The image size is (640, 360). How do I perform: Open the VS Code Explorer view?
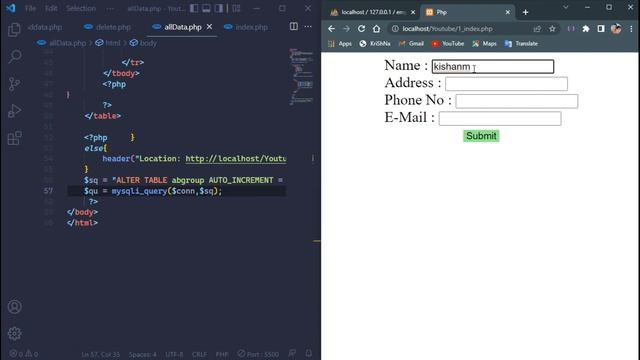14,29
